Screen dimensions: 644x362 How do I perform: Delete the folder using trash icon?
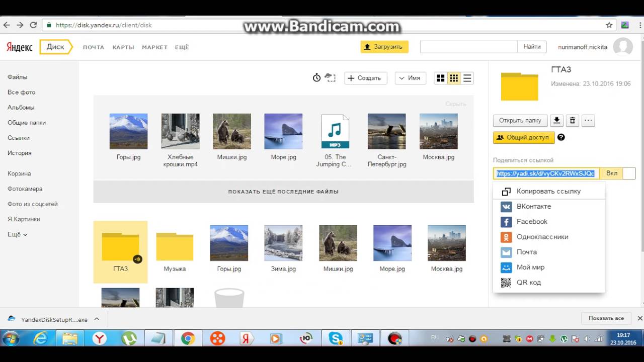(x=573, y=121)
